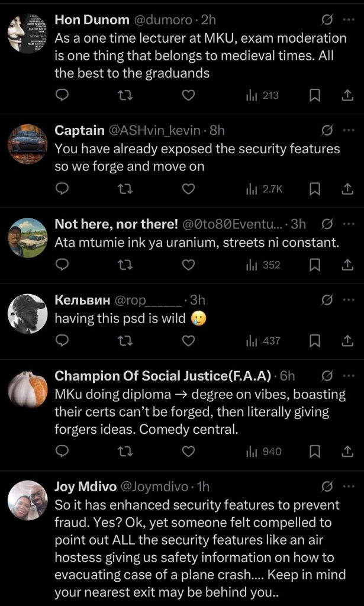
Task: View 940 views analytics on Champion's tweet
Action: point(265,452)
